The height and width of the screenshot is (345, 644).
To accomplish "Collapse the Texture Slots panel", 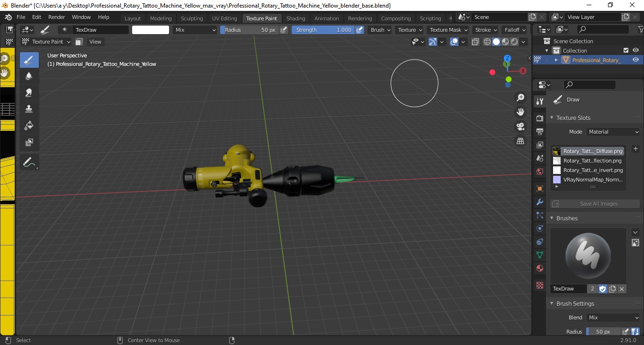I will [x=552, y=118].
